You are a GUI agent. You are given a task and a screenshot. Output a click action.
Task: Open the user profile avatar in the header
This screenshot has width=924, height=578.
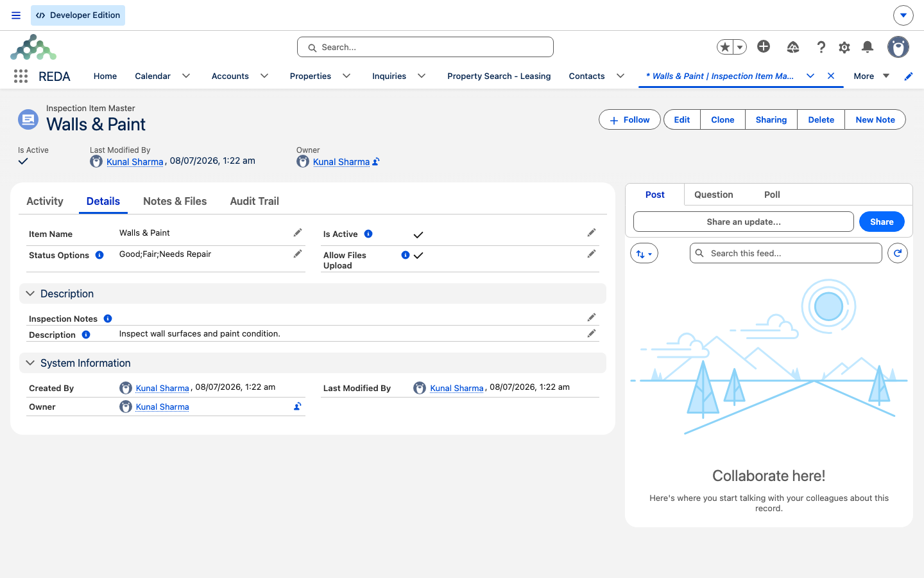click(x=898, y=47)
